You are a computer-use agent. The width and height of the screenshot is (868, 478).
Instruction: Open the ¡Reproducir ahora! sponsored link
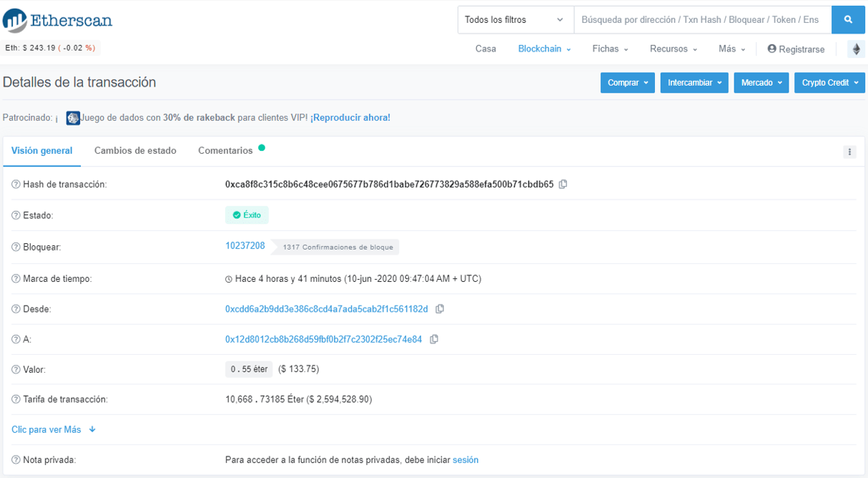[350, 118]
